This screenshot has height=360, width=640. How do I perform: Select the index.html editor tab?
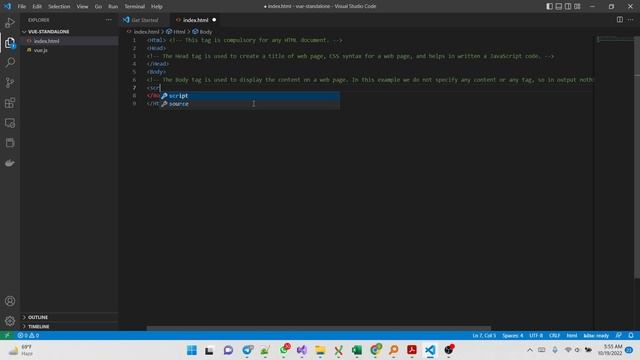click(x=195, y=20)
